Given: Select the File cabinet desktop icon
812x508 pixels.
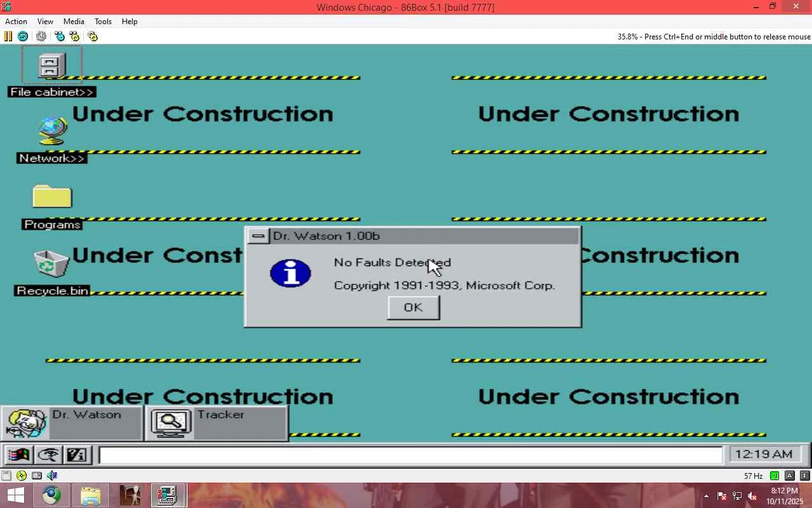Looking at the screenshot, I should pyautogui.click(x=52, y=72).
